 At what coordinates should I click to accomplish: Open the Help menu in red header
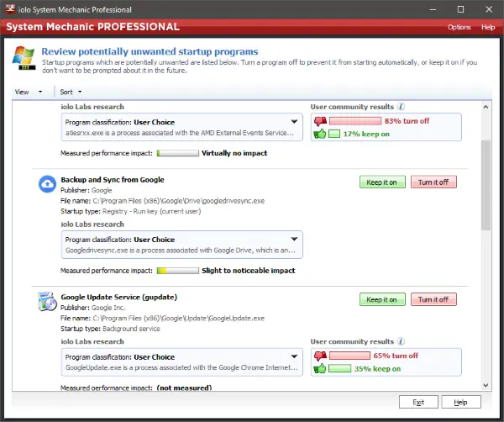(x=488, y=27)
